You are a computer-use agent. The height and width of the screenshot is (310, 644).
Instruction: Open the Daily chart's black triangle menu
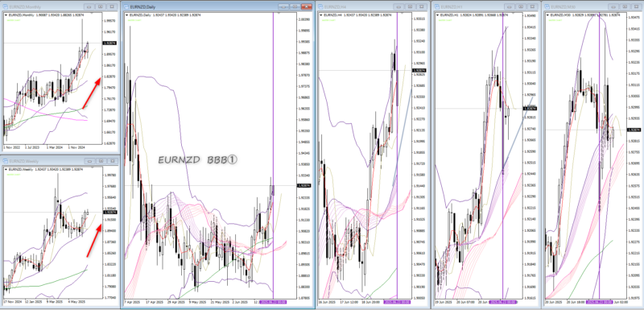pyautogui.click(x=126, y=15)
